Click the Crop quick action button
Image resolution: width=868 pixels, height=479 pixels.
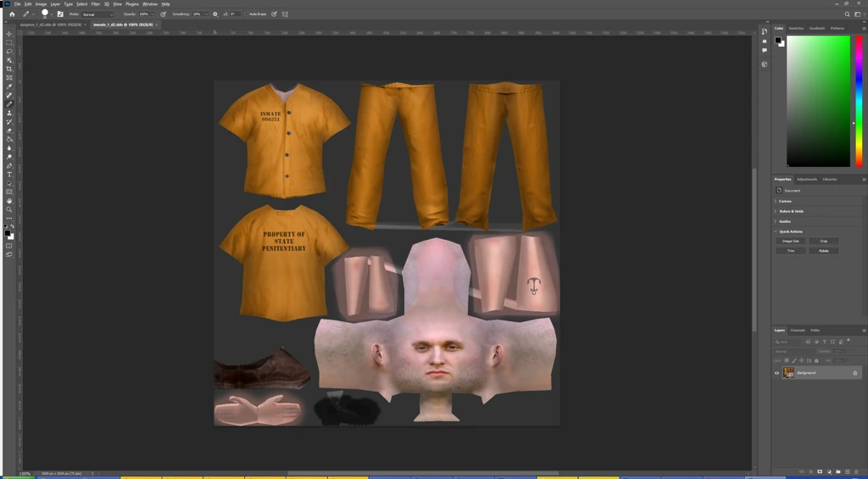pos(824,241)
